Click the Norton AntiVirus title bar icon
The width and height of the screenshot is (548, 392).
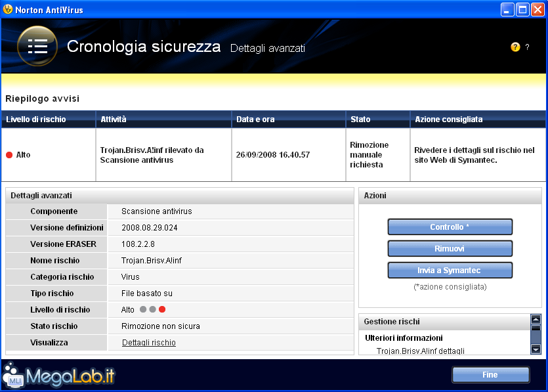pyautogui.click(x=7, y=9)
